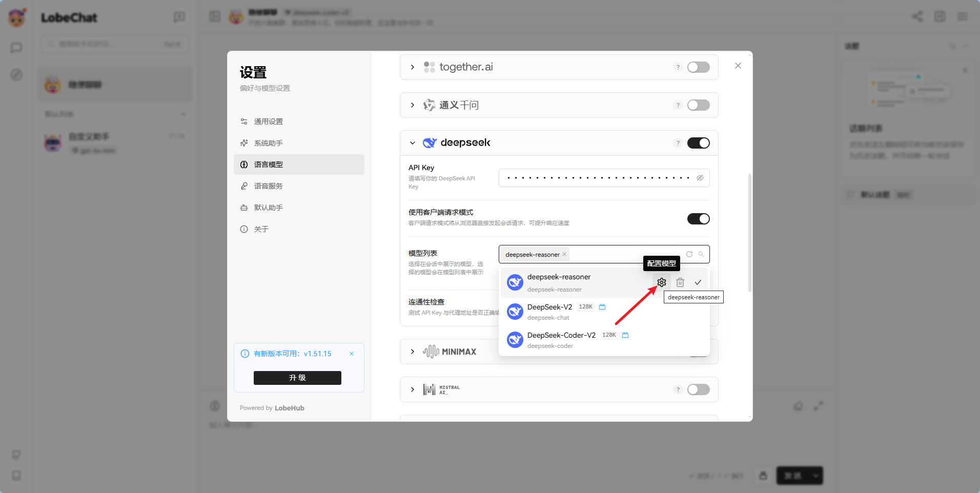Close the settings dialog
Image resolution: width=980 pixels, height=493 pixels.
[738, 66]
